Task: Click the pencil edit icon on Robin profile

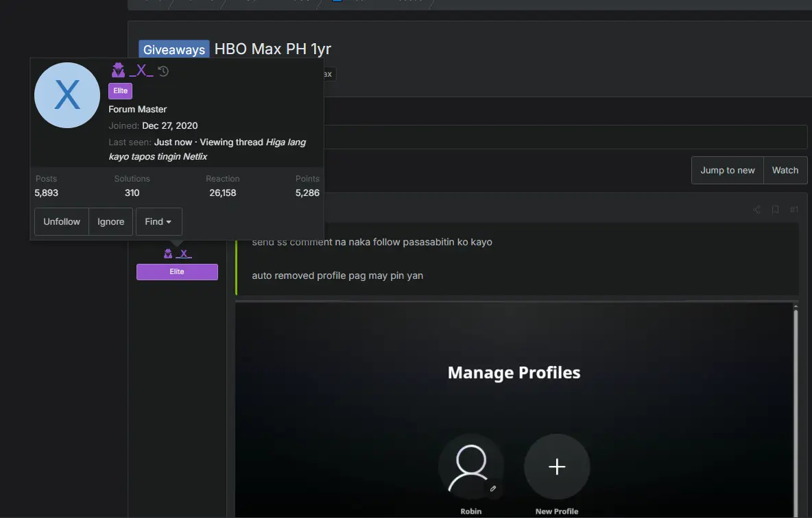Action: pyautogui.click(x=493, y=489)
